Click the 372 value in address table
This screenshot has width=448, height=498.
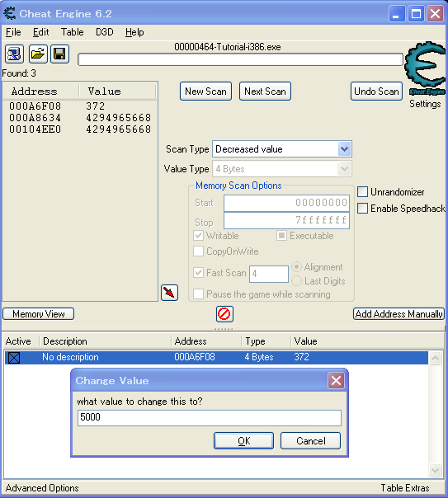pyautogui.click(x=301, y=357)
